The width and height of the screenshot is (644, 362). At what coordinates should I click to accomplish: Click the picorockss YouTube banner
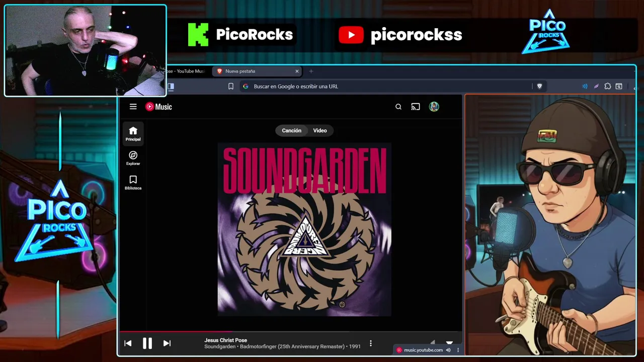(x=400, y=35)
